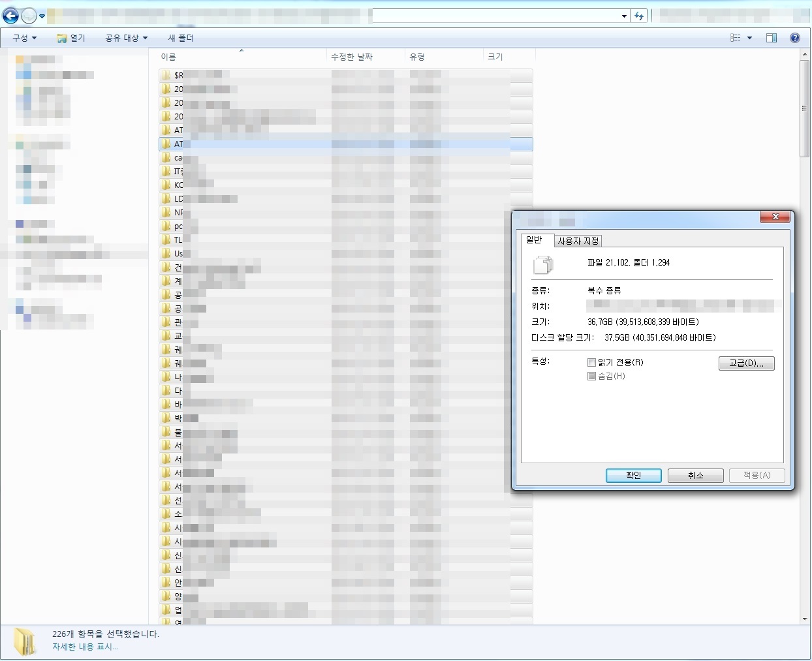Screen dimensions: 812x661
Task: Toggle the preview pane icon
Action: click(772, 38)
